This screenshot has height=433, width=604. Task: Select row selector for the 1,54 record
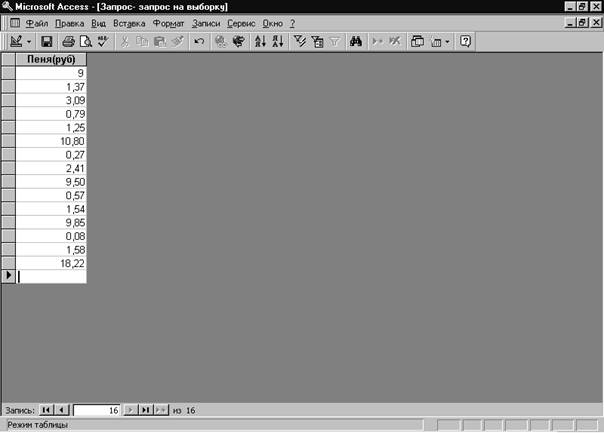8,209
